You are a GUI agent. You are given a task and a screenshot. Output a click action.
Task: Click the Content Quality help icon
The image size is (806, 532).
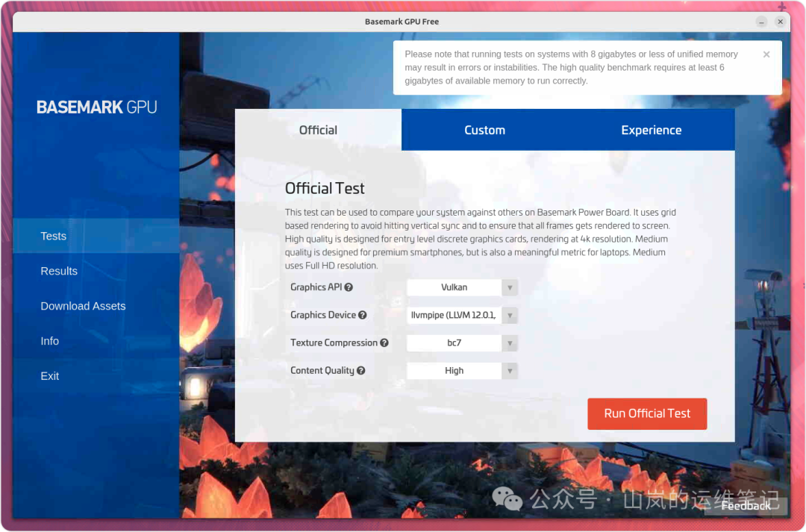361,371
